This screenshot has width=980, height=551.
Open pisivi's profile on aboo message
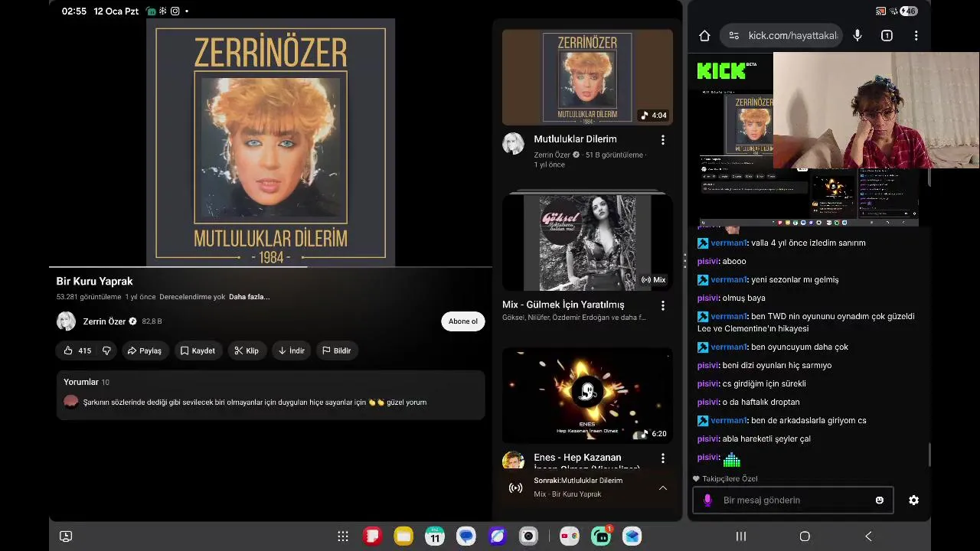[708, 261]
